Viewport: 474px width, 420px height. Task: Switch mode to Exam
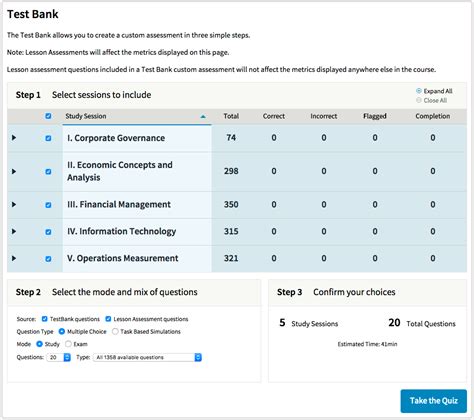[x=68, y=344]
